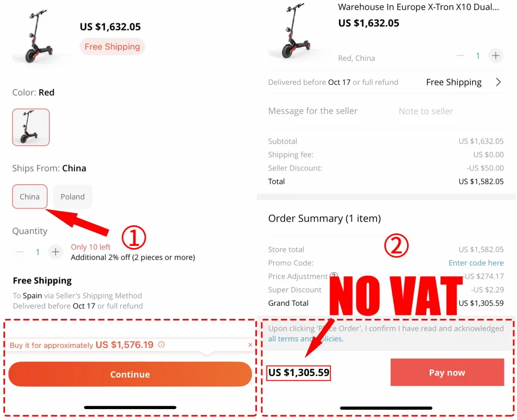Select China as ships-from option
The width and height of the screenshot is (517, 420).
(x=30, y=197)
